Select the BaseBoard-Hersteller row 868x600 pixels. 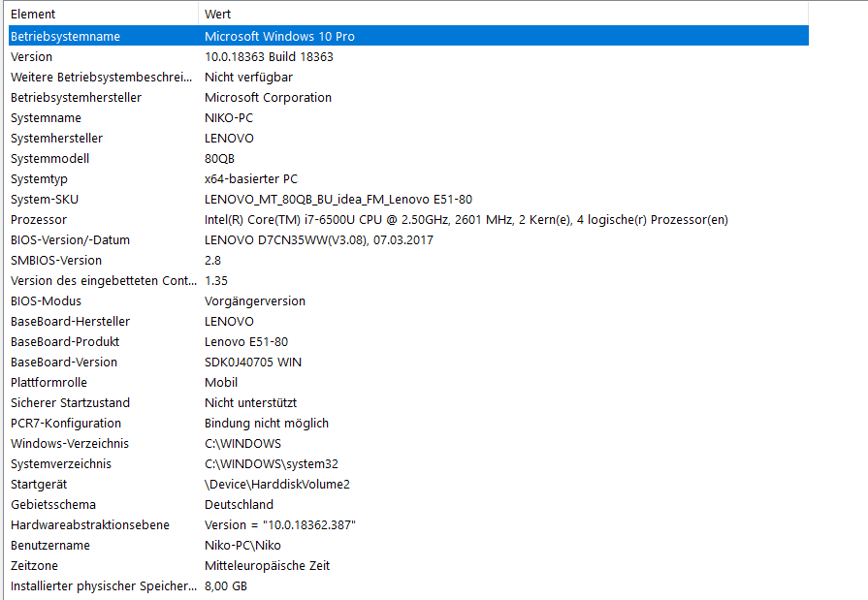click(408, 322)
